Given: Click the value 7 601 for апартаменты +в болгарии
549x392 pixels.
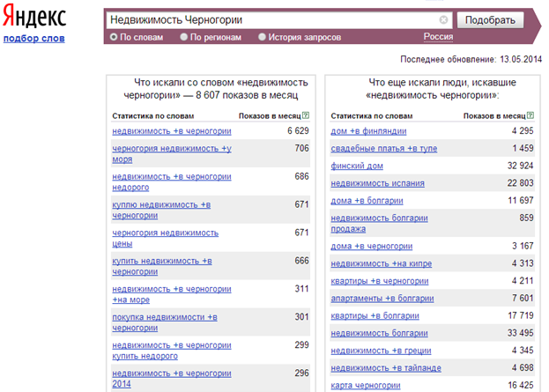Looking at the screenshot, I should click(523, 299).
